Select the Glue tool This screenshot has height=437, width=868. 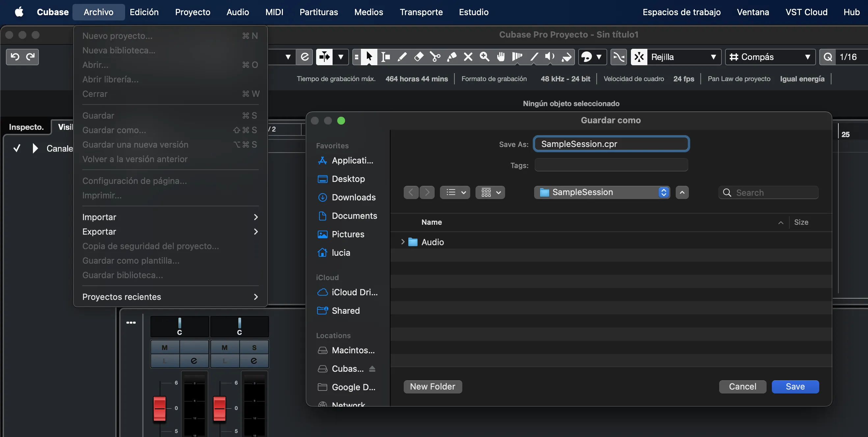point(451,57)
